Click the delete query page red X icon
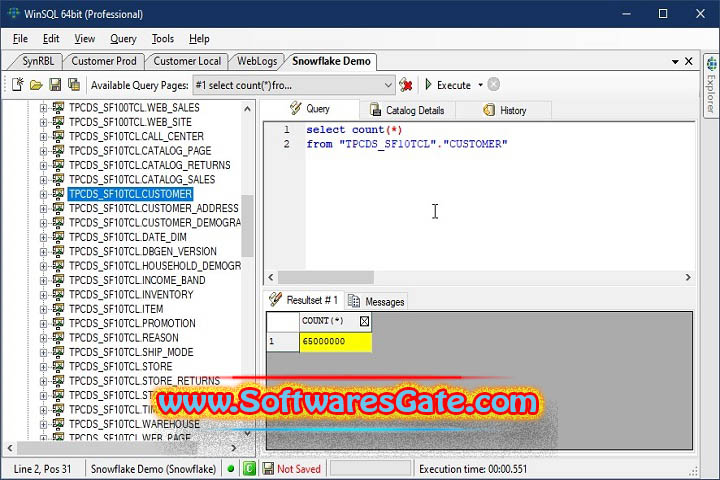Image resolution: width=720 pixels, height=480 pixels. (x=405, y=85)
